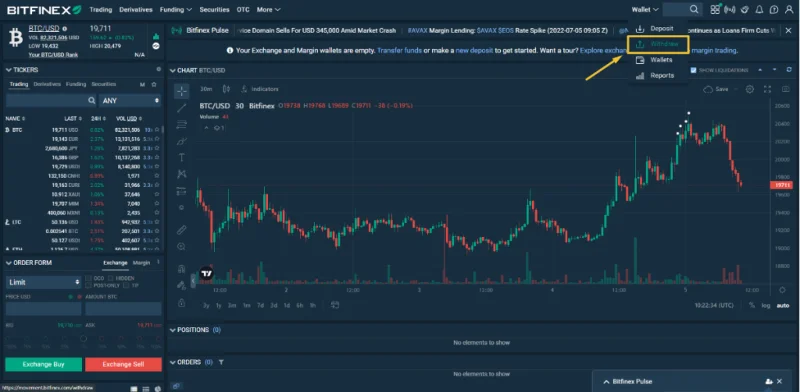Open the help question-mark icon

click(x=774, y=9)
